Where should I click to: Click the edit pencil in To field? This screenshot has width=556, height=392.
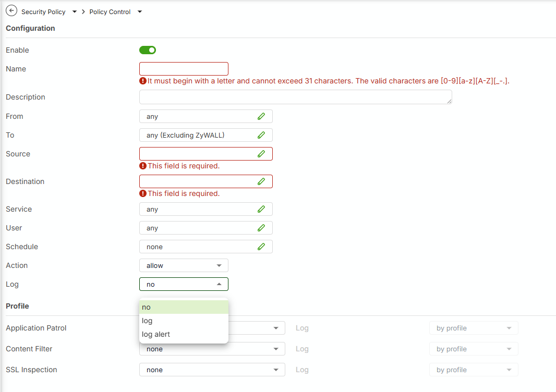pos(261,135)
